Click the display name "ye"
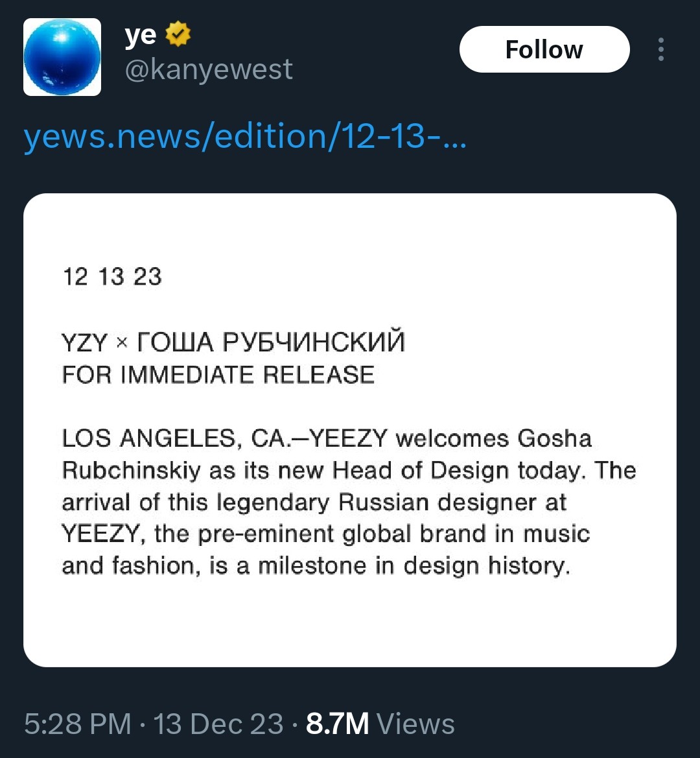Viewport: 700px width, 758px height. 141,35
